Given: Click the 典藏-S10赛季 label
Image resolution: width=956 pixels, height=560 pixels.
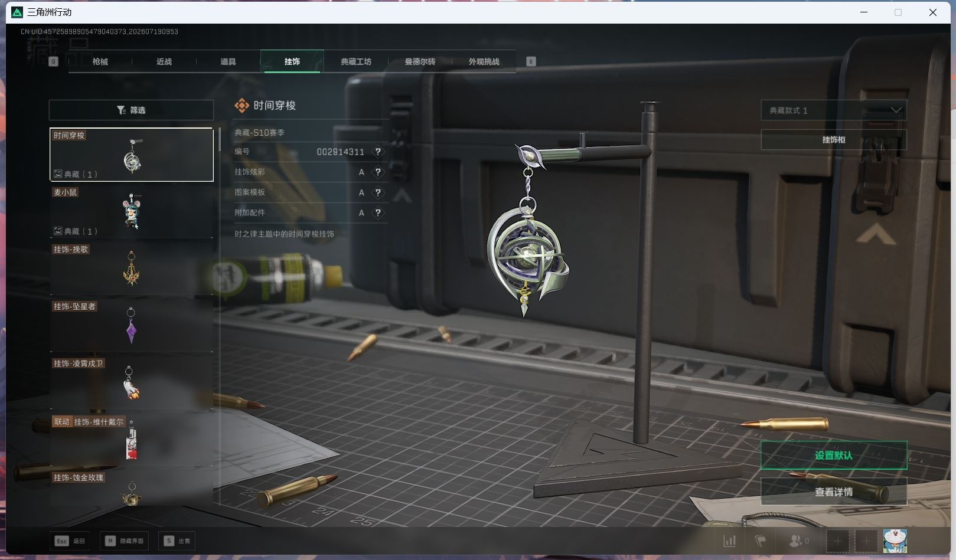Looking at the screenshot, I should click(259, 133).
